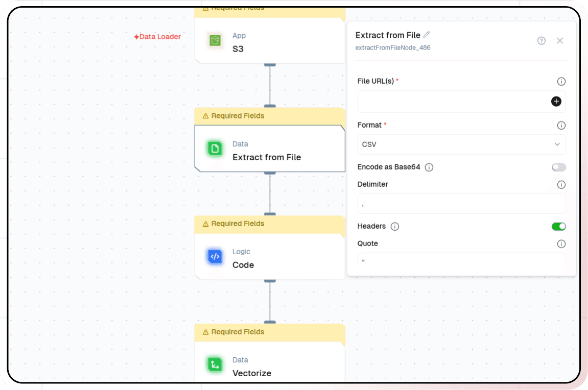The height and width of the screenshot is (390, 588).
Task: Enable the Encode as Base64 toggle
Action: point(558,167)
